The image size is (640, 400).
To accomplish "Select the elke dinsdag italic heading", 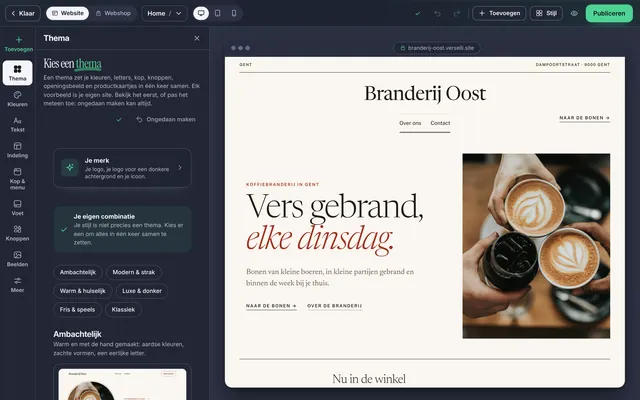I will tap(320, 239).
